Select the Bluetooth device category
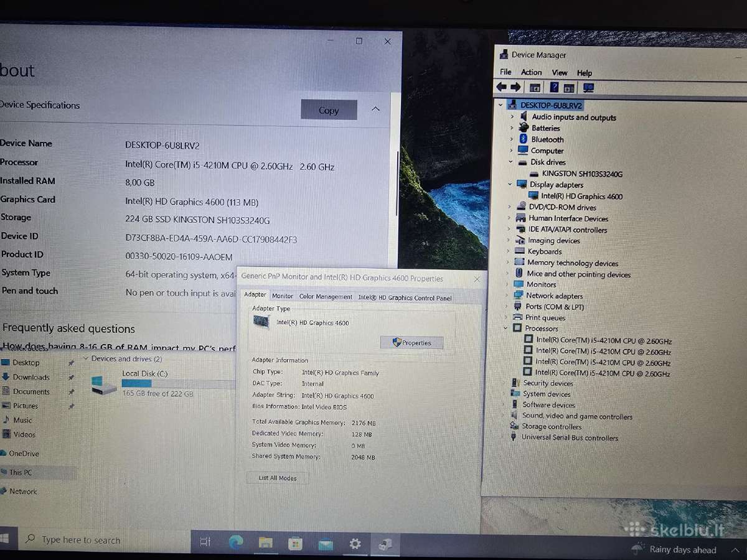The height and width of the screenshot is (560, 747). 547,139
